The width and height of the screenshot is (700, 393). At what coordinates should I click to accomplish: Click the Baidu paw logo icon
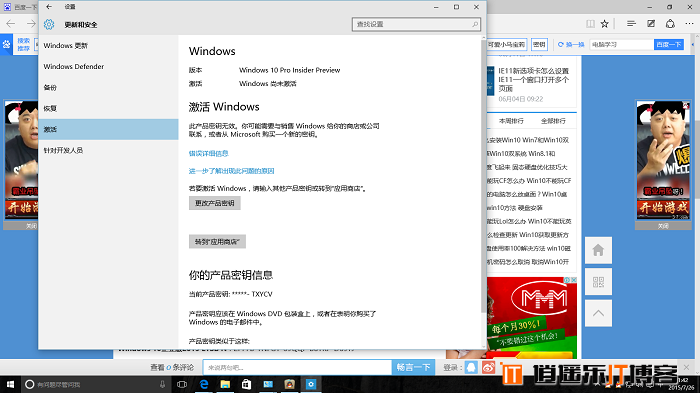[6, 44]
